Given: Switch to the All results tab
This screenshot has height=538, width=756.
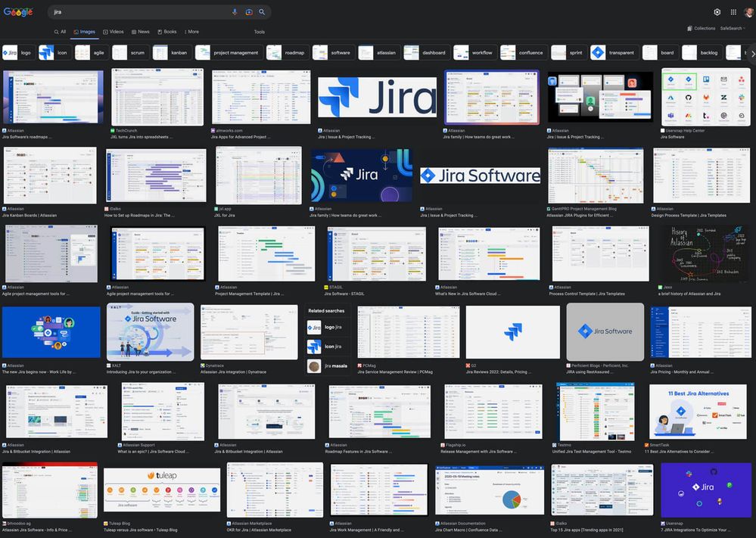Looking at the screenshot, I should 60,32.
